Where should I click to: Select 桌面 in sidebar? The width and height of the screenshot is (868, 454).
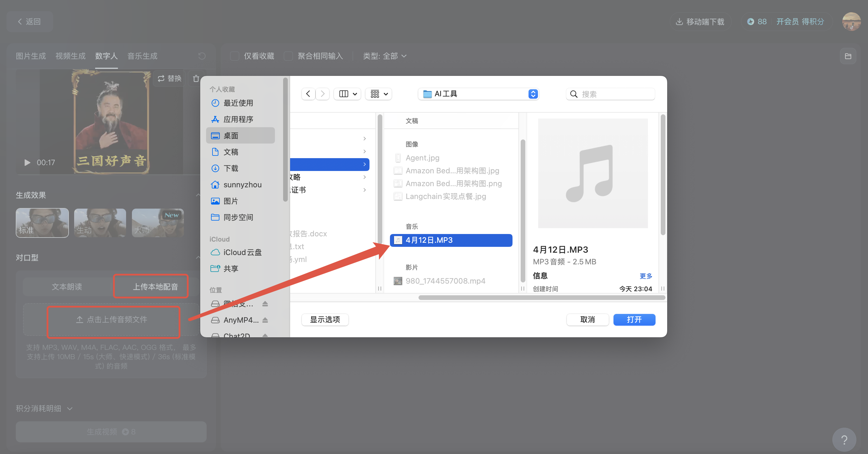(240, 135)
